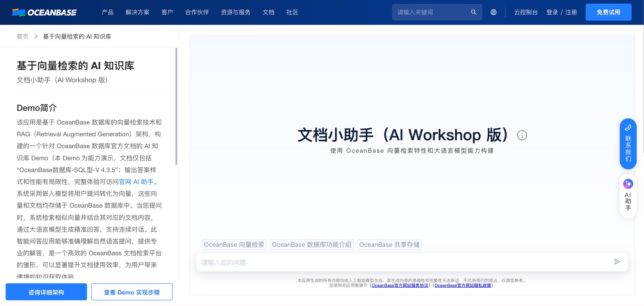Image resolution: width=644 pixels, height=306 pixels.
Task: Open the AI 助手 floating icon
Action: [x=628, y=196]
